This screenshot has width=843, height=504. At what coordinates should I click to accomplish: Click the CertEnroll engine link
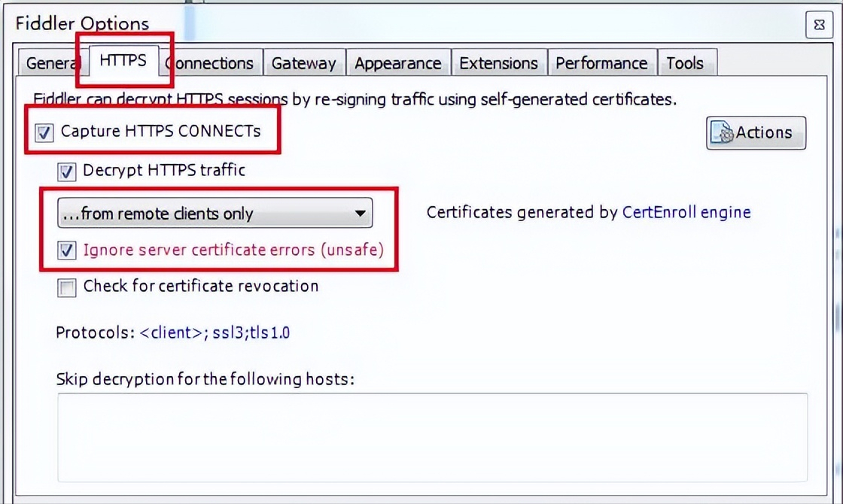click(686, 212)
